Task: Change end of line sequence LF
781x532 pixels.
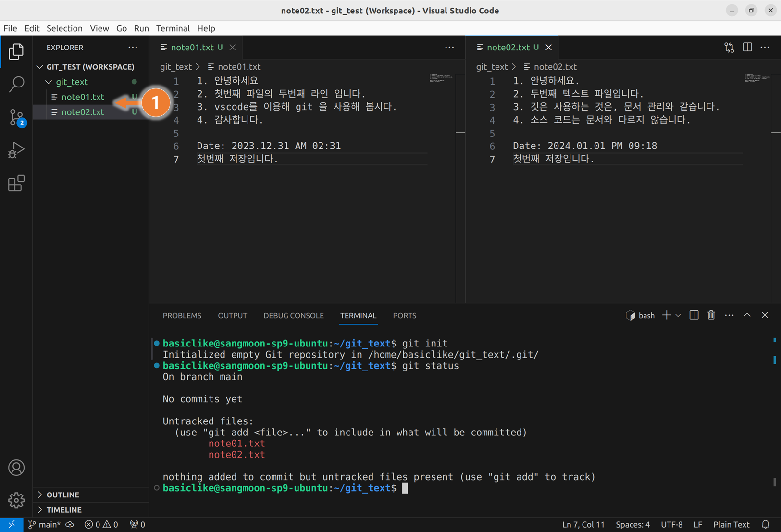Action: pos(698,524)
